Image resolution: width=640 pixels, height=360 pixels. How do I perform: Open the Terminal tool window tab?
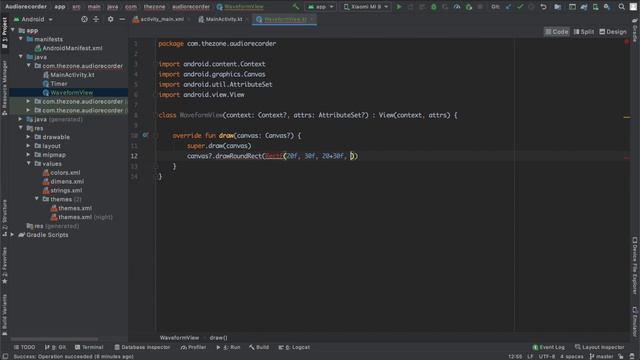89,347
